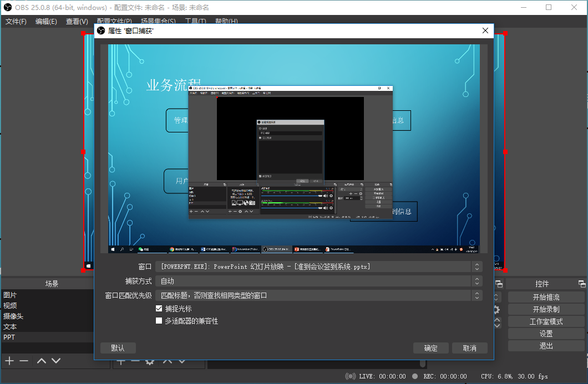Open the 窗口 dropdown listing PowerPoint window
Image resolution: width=588 pixels, height=384 pixels.
(319, 267)
